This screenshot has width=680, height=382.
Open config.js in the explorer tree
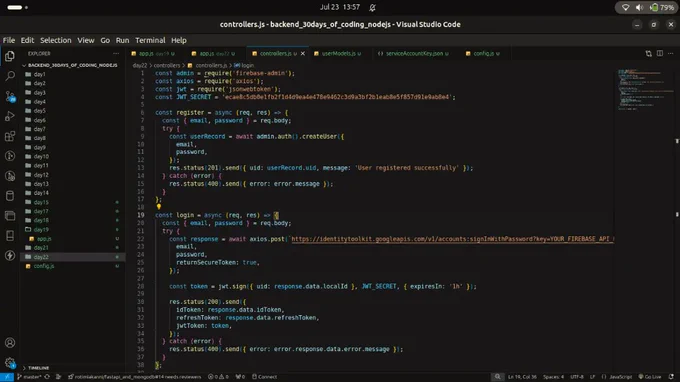[x=72, y=266]
